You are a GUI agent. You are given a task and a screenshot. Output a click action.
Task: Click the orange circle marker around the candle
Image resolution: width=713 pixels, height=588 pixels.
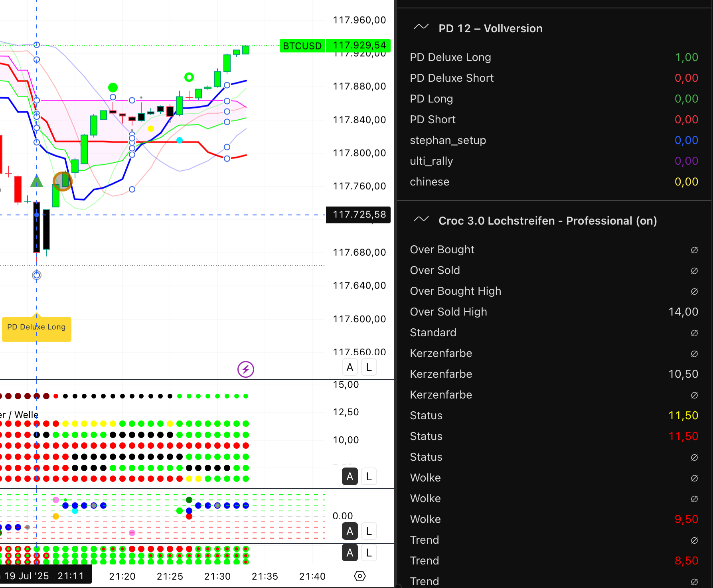click(63, 182)
